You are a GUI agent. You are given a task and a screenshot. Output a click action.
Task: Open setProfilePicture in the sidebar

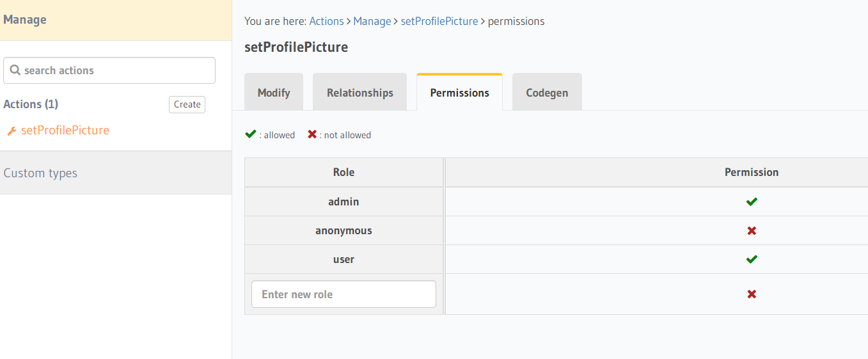pos(65,131)
